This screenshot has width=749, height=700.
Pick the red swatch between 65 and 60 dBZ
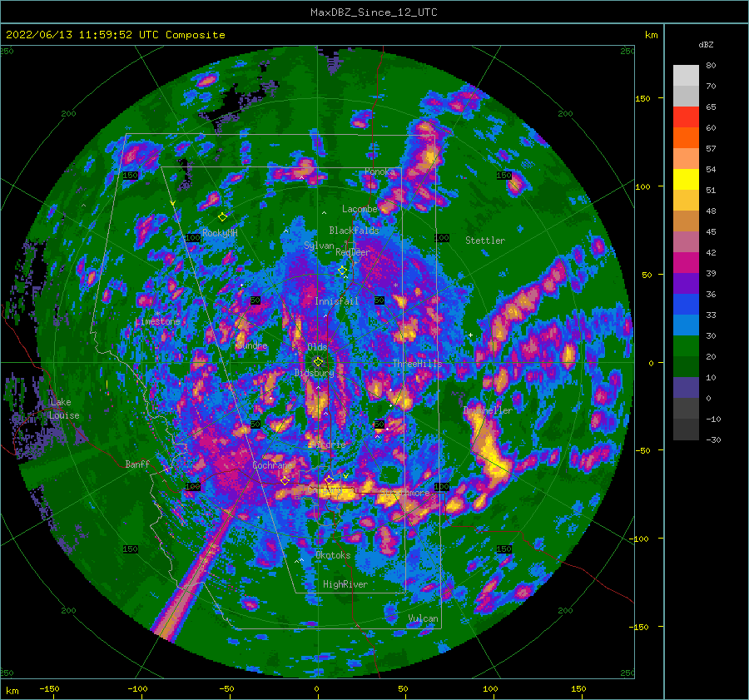pyautogui.click(x=686, y=117)
